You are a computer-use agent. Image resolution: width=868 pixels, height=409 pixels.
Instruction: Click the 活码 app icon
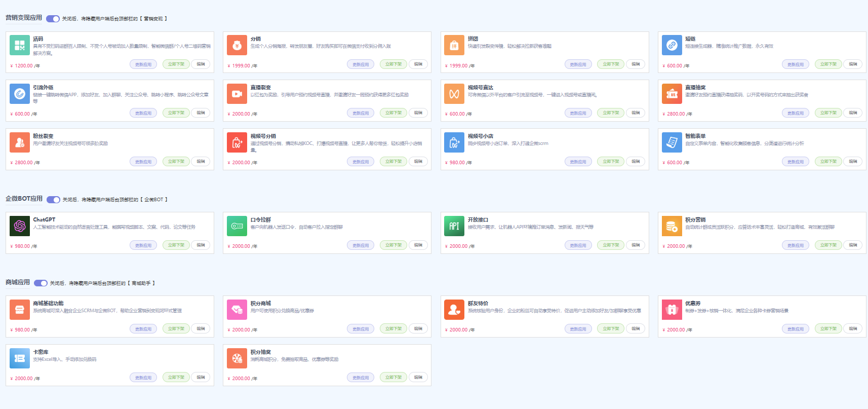click(20, 45)
